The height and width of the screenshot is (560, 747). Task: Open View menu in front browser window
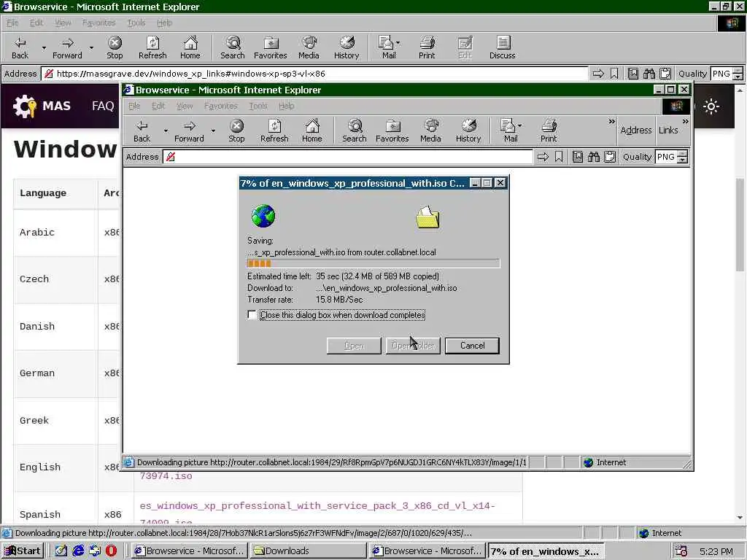point(185,106)
